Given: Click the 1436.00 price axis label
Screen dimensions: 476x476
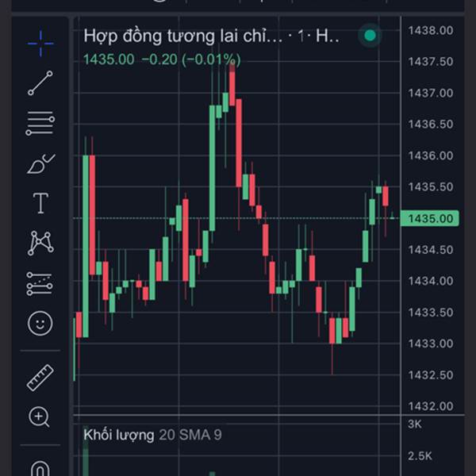Looking at the screenshot, I should click(431, 155).
